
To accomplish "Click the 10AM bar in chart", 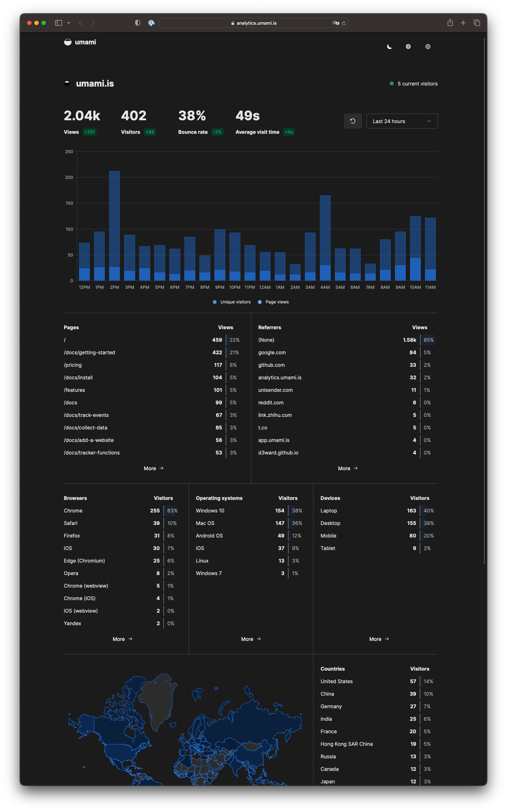I will click(415, 248).
